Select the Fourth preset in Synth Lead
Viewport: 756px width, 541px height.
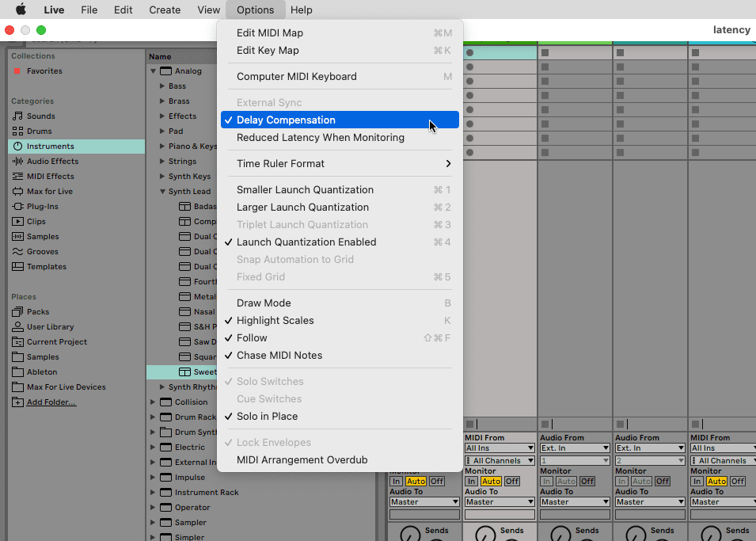pos(205,281)
